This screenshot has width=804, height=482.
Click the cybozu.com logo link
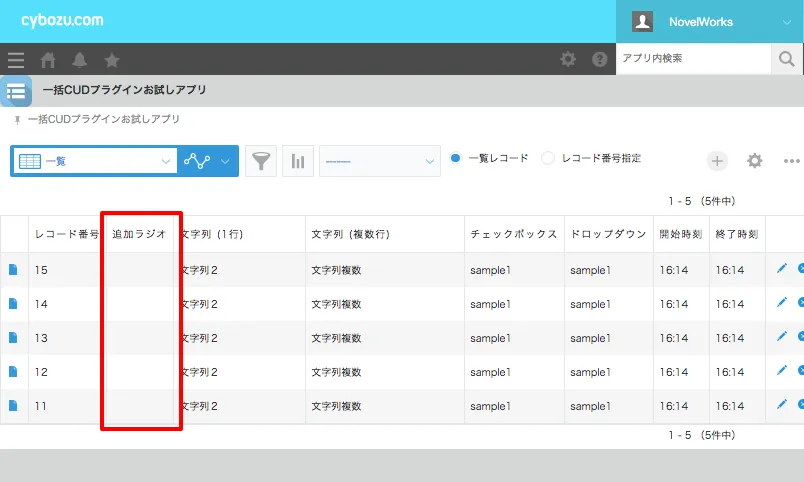62,20
